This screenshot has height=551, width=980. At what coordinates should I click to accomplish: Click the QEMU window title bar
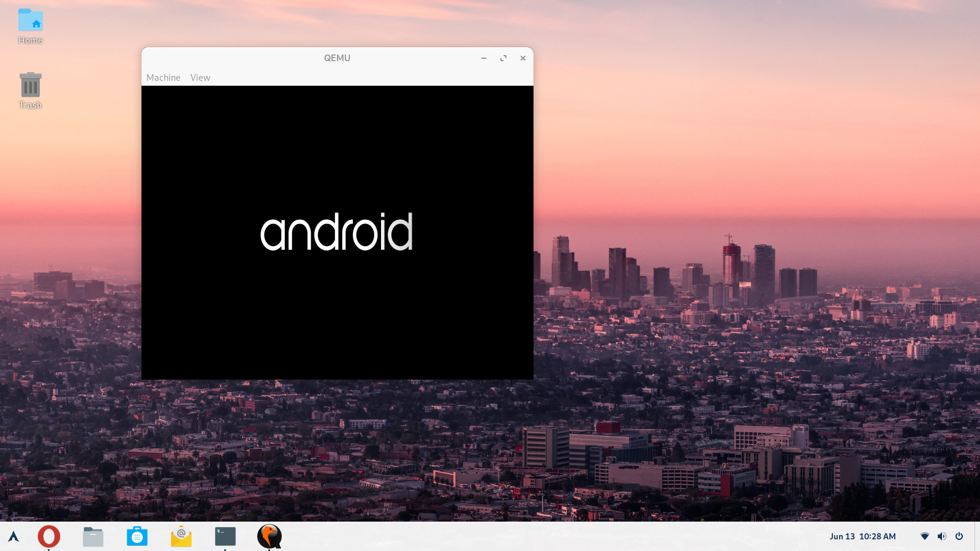(x=337, y=58)
